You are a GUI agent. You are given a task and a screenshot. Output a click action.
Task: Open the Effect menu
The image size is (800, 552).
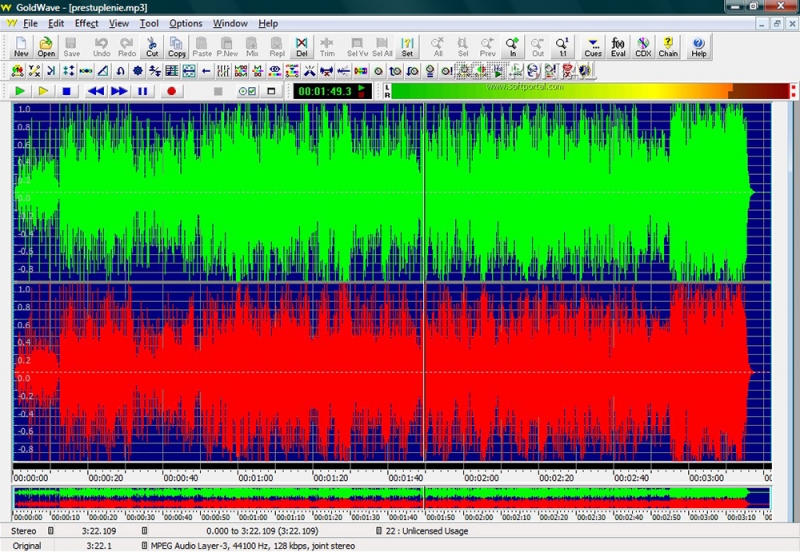(x=86, y=23)
